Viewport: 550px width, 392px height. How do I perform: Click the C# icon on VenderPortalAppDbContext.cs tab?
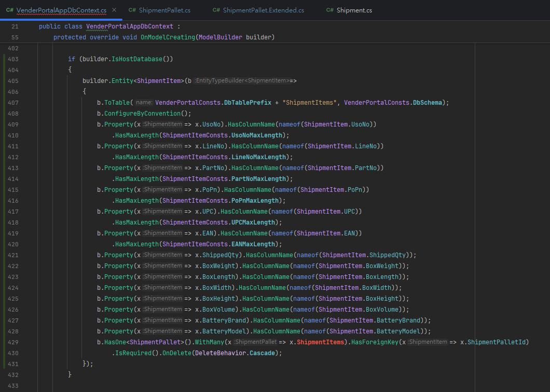9,10
